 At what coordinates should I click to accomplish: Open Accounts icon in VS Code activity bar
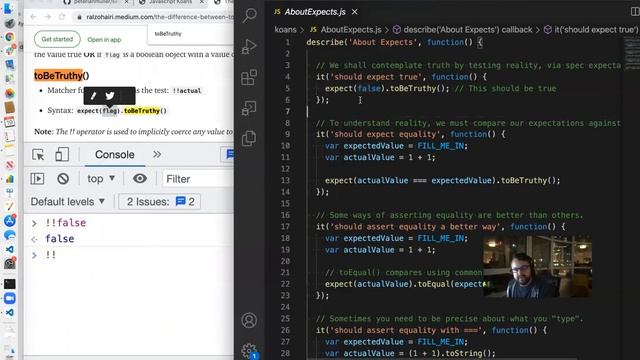click(249, 320)
